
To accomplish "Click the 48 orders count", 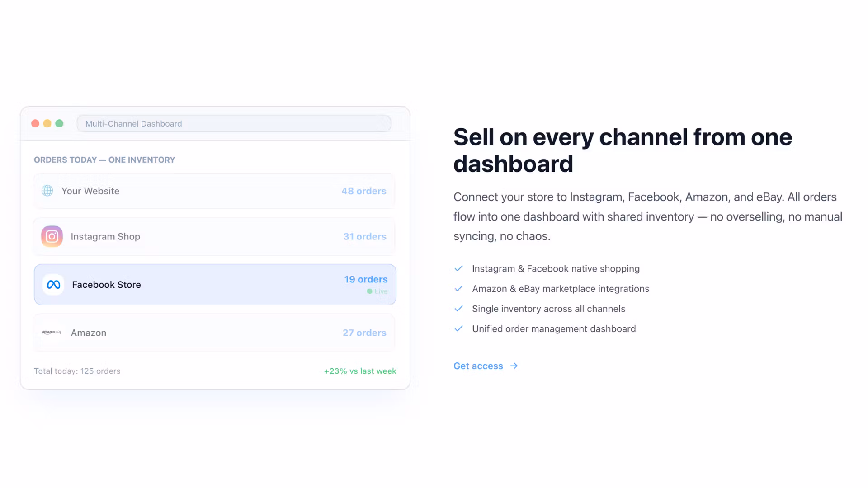I will pos(364,191).
